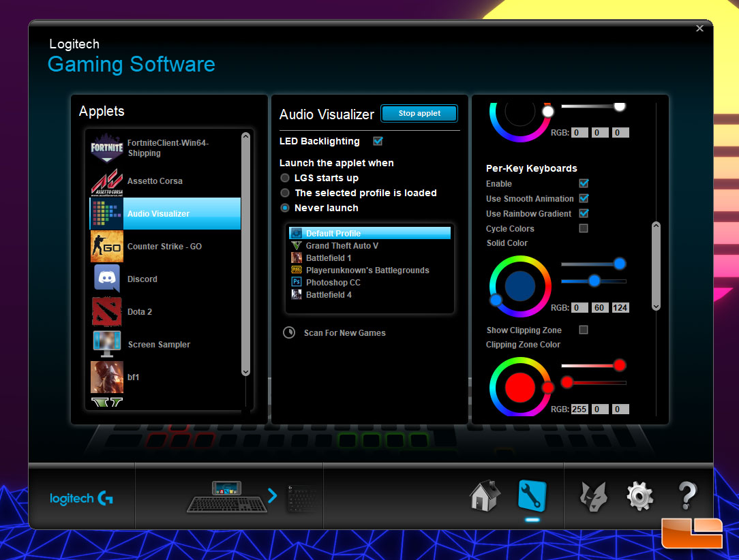Click the Clipping Zone hue ring handle

(547, 388)
